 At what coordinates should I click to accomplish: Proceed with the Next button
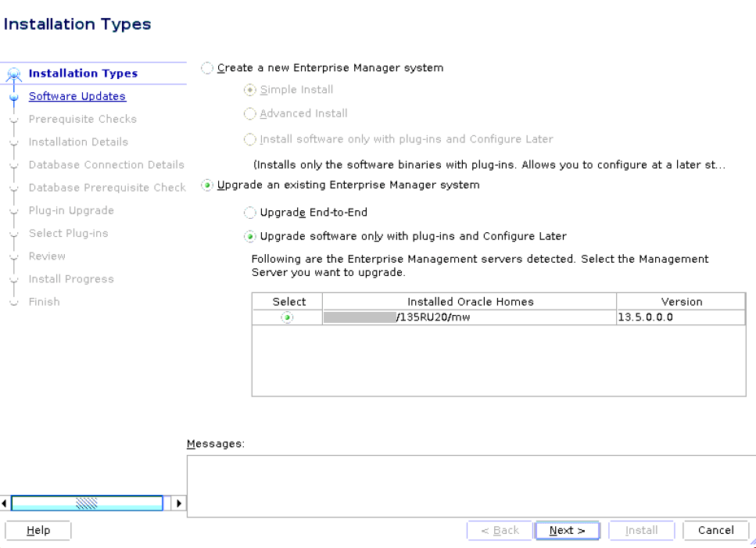568,530
